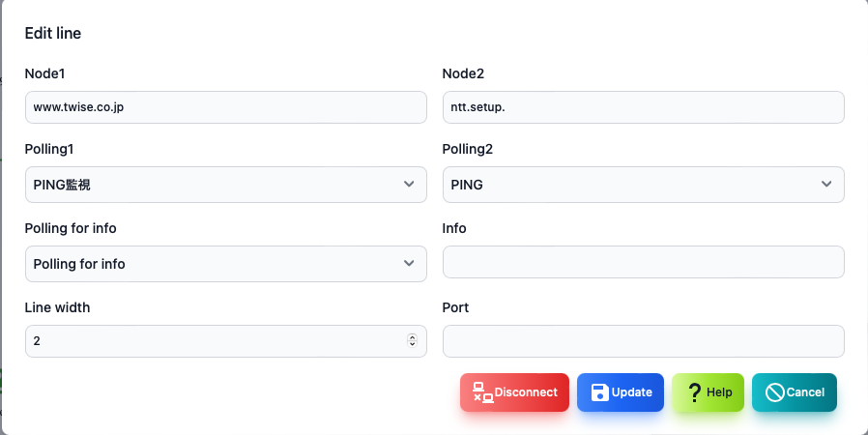The height and width of the screenshot is (435, 868).
Task: Click the question mark help icon
Action: [x=695, y=392]
